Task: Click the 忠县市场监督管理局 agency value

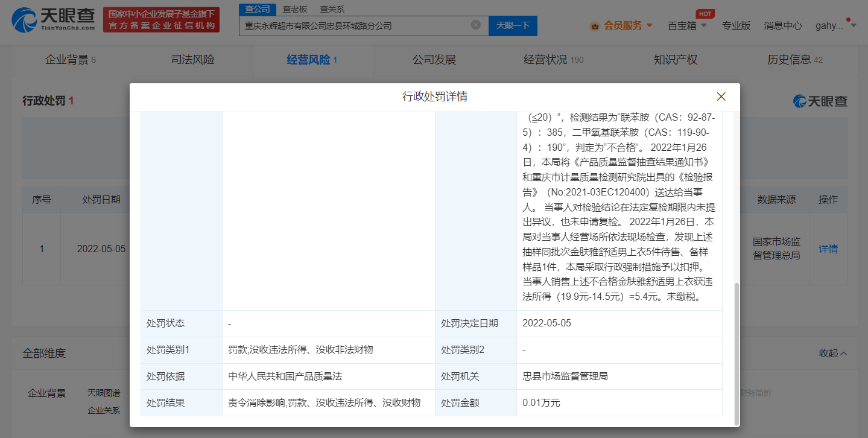Action: [x=565, y=376]
